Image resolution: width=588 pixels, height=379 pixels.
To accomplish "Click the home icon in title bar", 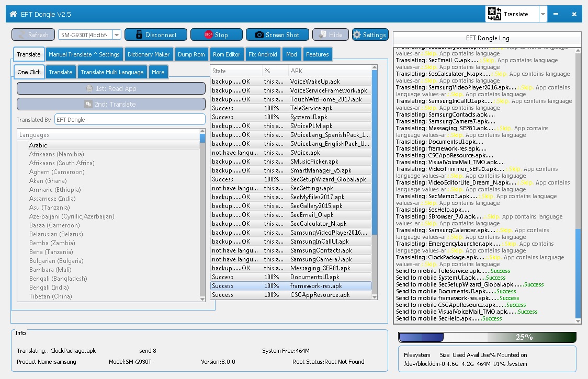I will (x=14, y=14).
